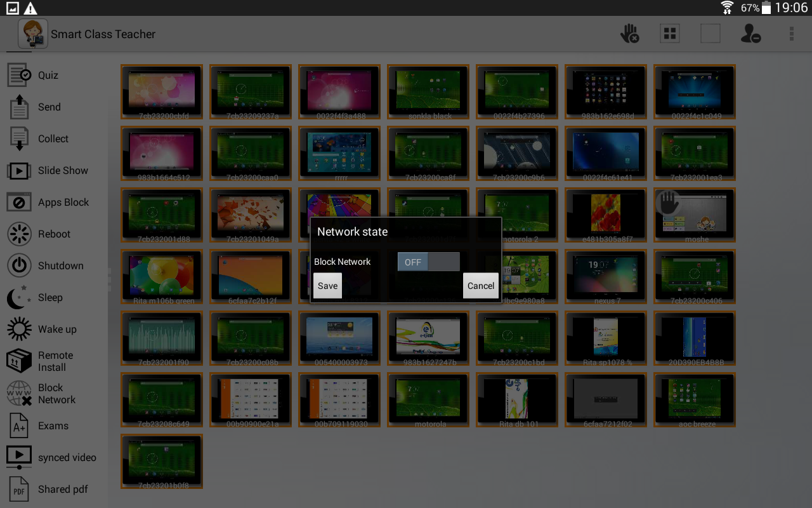Cancel the Network state dialog
812x508 pixels.
click(481, 286)
